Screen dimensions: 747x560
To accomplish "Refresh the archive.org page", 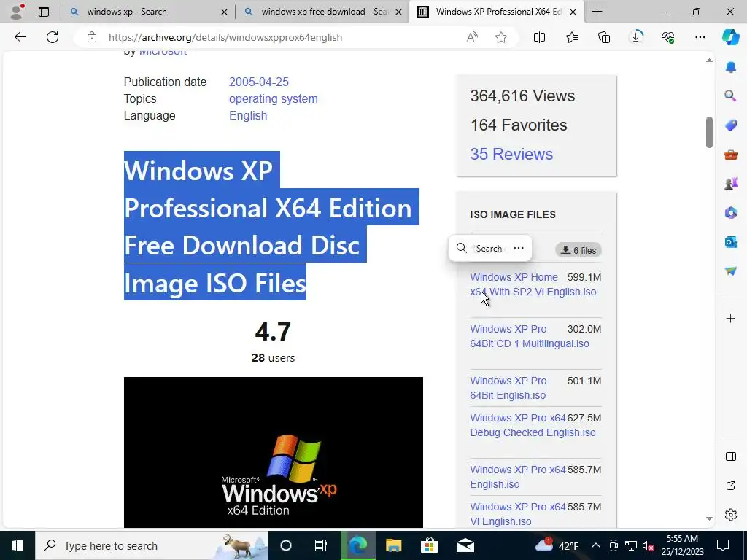I will pos(53,37).
